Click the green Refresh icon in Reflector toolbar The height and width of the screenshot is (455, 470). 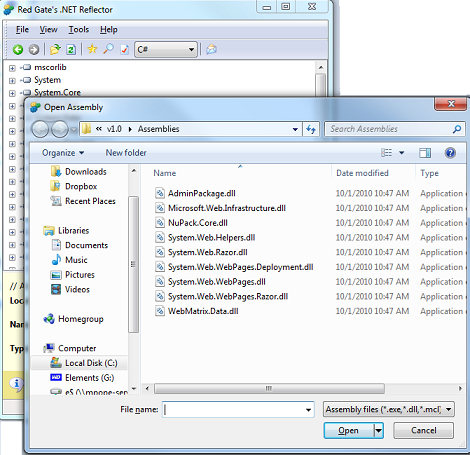(x=71, y=50)
